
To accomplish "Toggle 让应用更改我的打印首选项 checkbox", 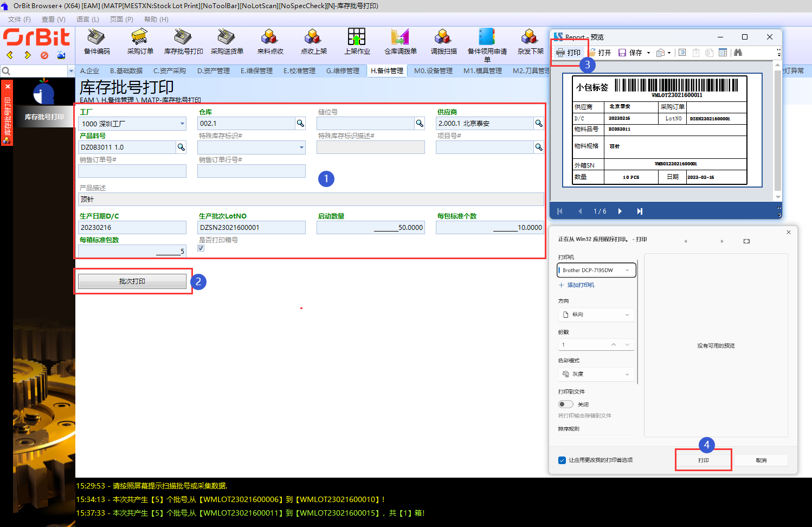I will tap(562, 460).
